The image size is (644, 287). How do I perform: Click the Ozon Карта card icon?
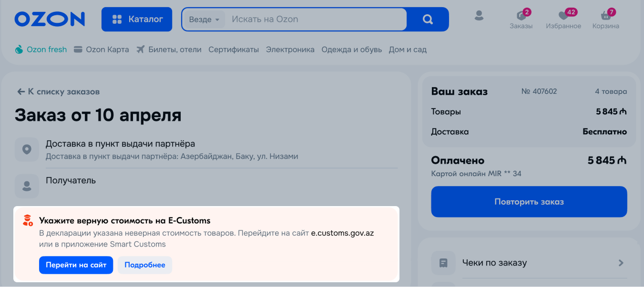(x=78, y=49)
